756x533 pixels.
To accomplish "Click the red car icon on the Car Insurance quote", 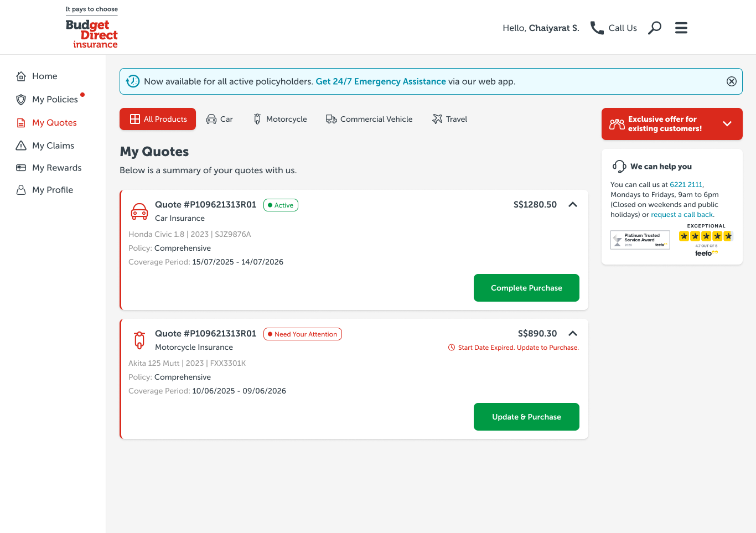I will (x=139, y=211).
